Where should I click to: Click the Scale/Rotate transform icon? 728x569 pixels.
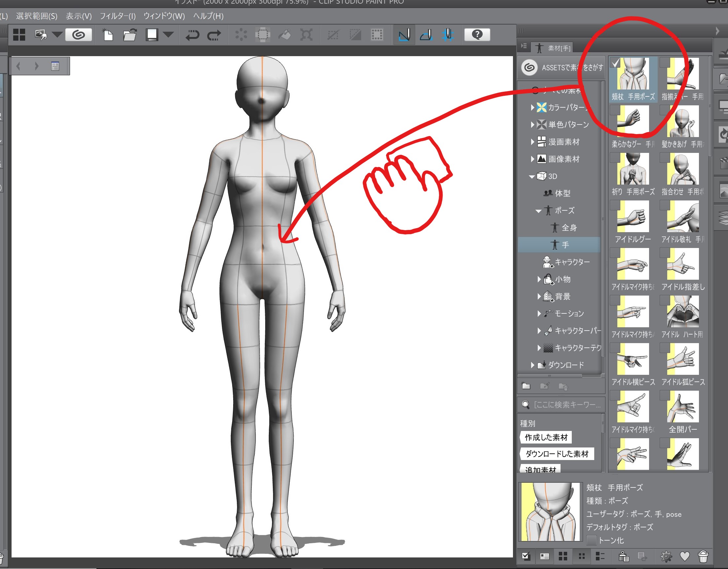[x=306, y=35]
